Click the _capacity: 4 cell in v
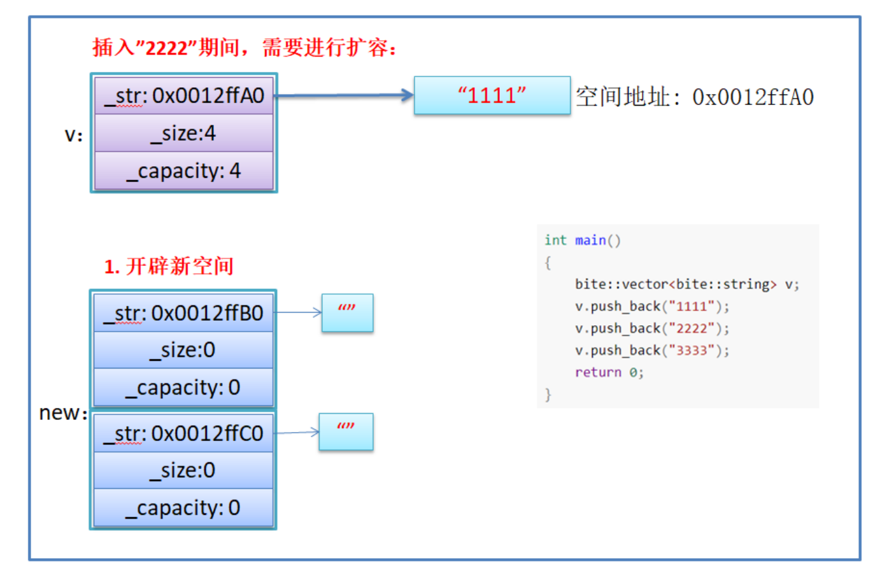This screenshot has height=588, width=896. 184,171
